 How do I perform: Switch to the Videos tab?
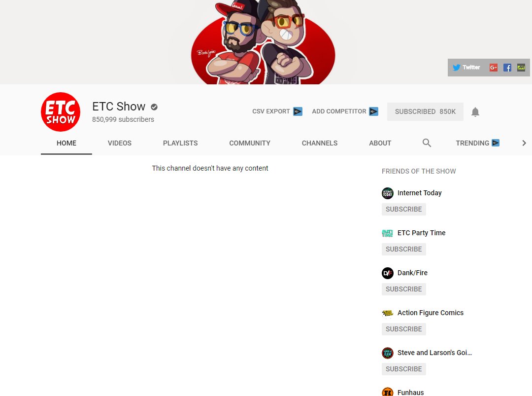119,143
